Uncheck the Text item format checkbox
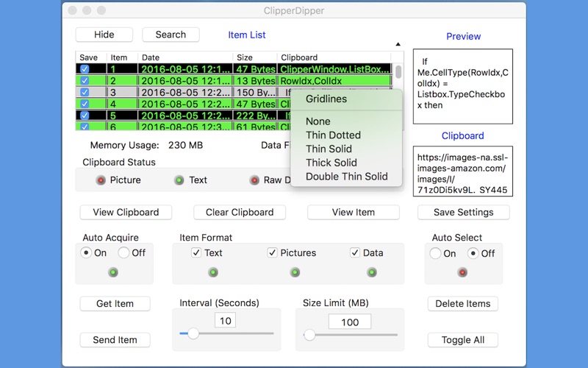588x368 pixels. [x=196, y=252]
